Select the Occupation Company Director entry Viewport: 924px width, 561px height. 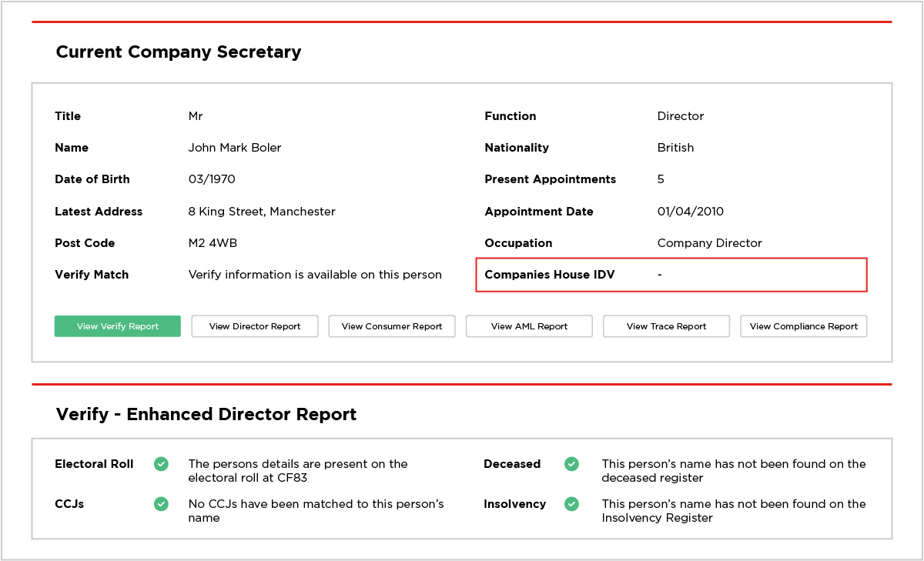[x=709, y=243]
